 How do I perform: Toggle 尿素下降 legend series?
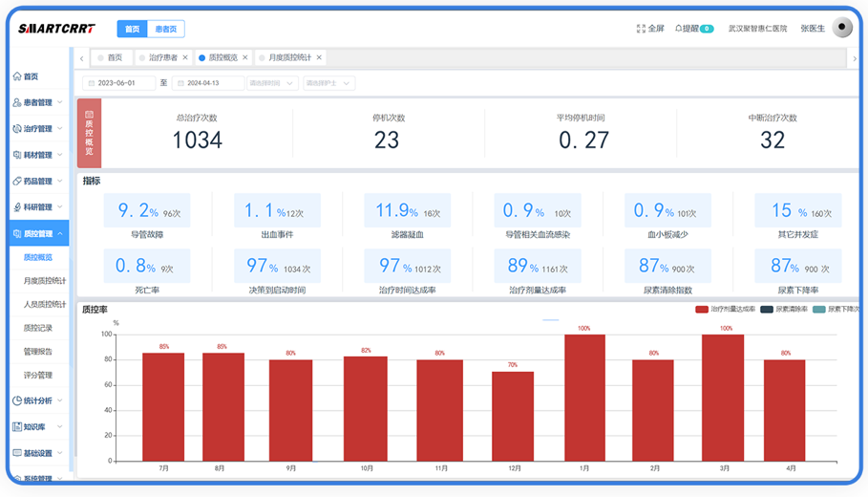click(x=836, y=309)
